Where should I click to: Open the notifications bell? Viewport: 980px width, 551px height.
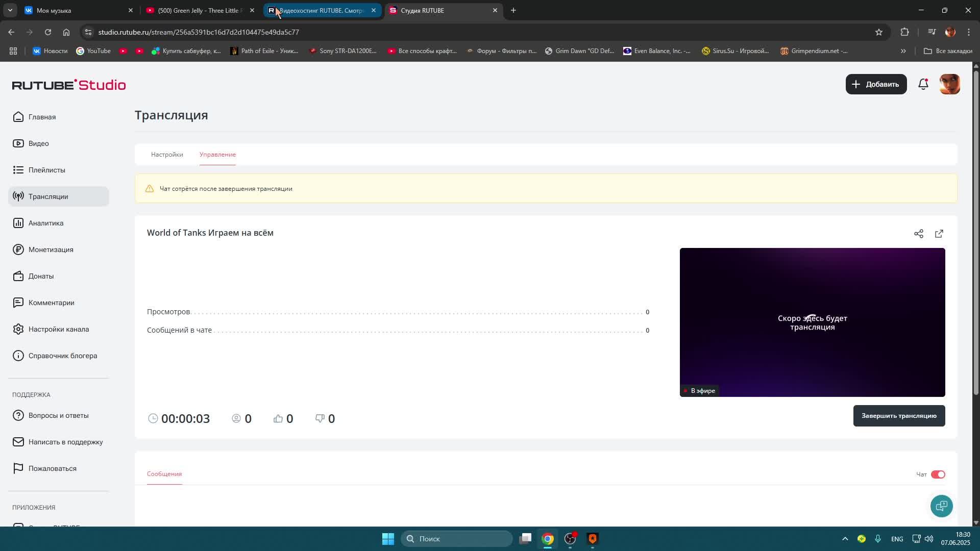click(923, 84)
